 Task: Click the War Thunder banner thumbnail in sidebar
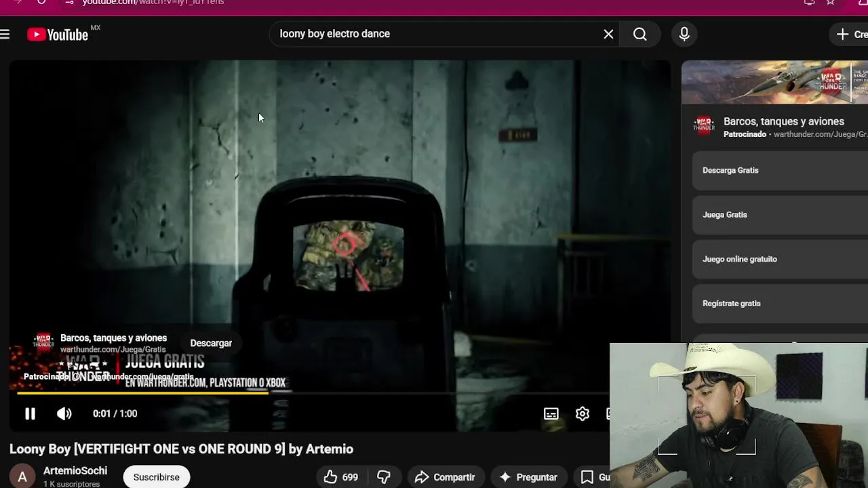point(774,82)
